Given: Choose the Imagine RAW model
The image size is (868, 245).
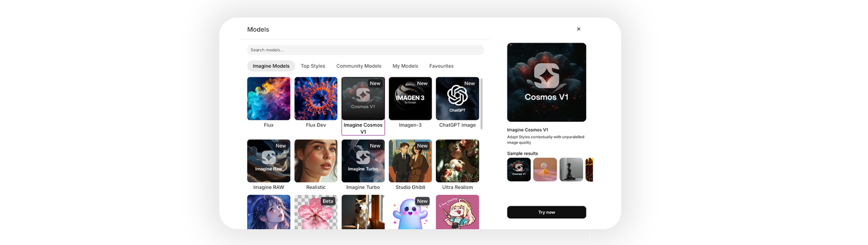Looking at the screenshot, I should (269, 161).
